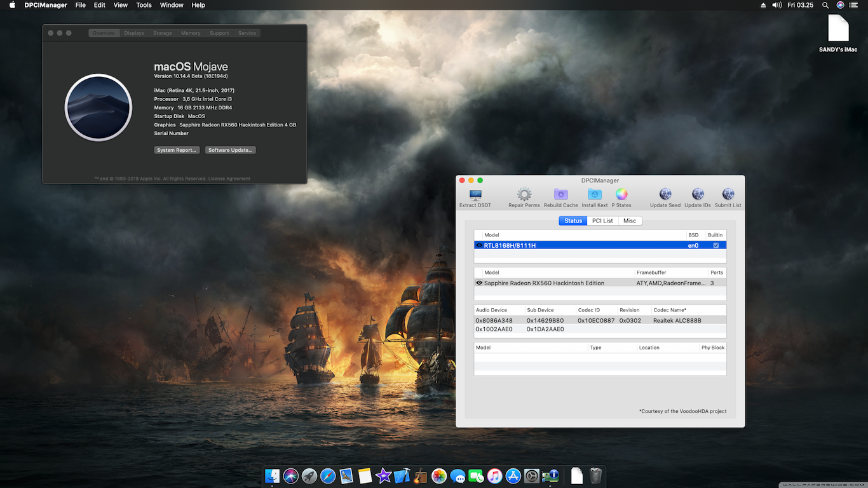Click the eject icon in menu bar
This screenshot has width=868, height=488.
click(x=763, y=5)
